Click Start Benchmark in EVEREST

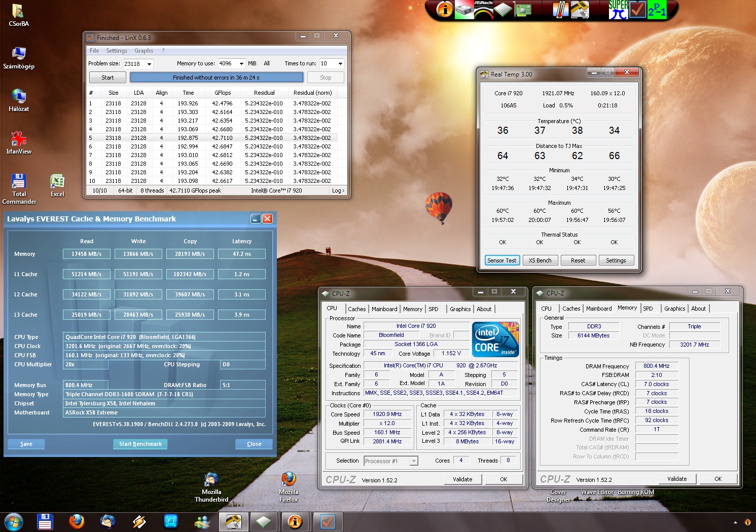(140, 444)
